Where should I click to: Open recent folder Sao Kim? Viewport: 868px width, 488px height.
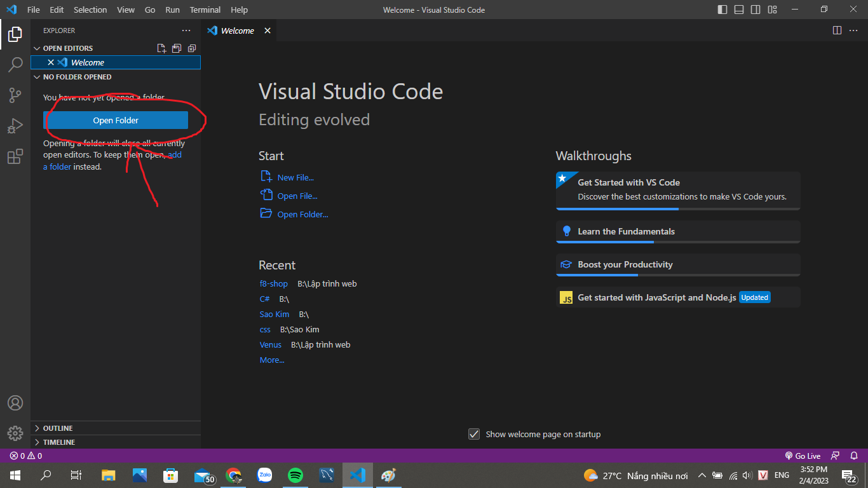click(275, 314)
